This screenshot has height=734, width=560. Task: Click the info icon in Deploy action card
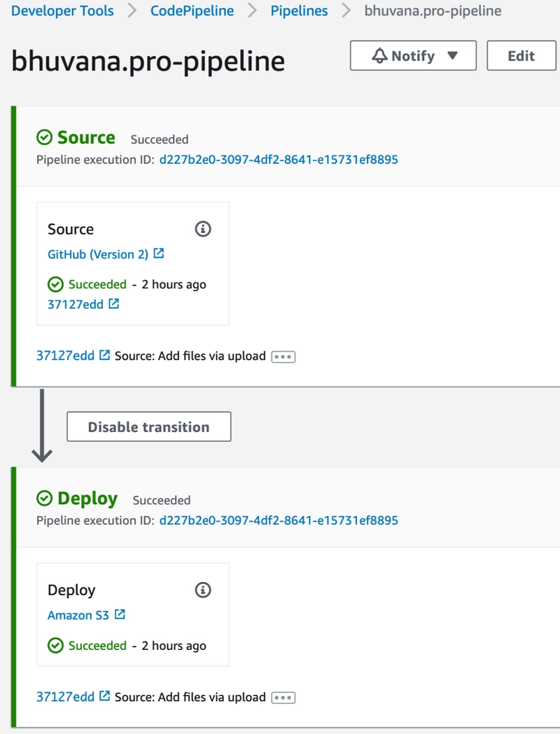[x=203, y=590]
